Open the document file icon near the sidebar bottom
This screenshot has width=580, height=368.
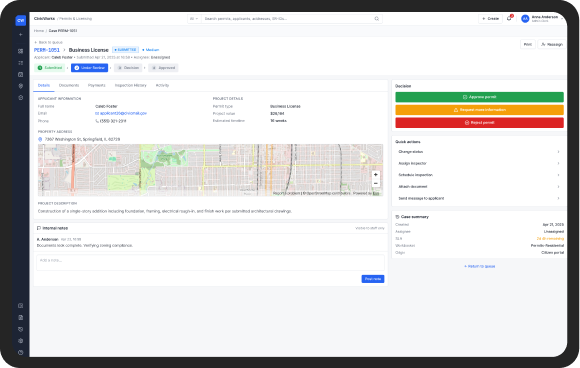coord(21,317)
